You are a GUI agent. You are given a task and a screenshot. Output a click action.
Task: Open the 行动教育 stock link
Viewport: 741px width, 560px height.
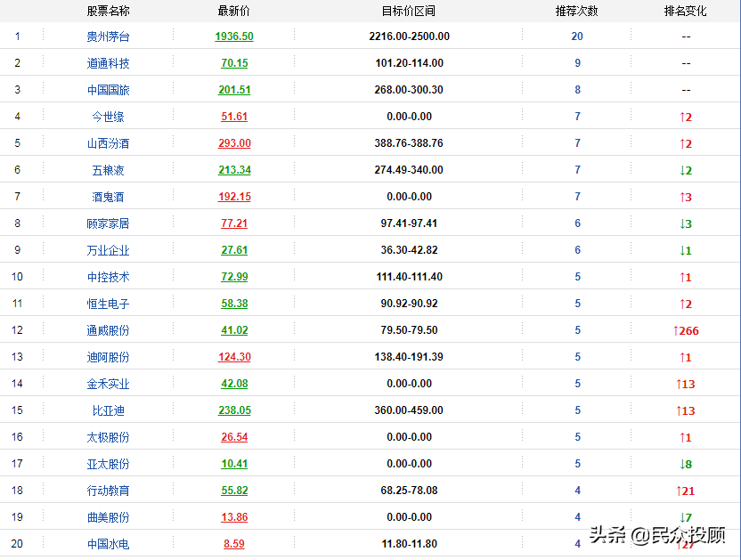[109, 491]
